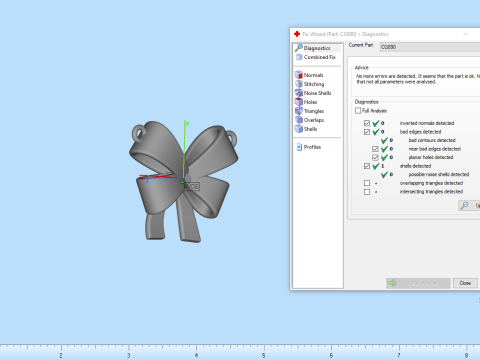480x360 pixels.
Task: Open the Diagnostics page in Fix Wizard
Action: click(317, 48)
